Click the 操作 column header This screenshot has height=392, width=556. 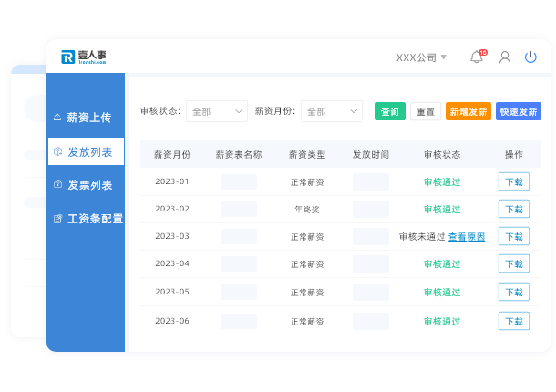[x=514, y=155]
